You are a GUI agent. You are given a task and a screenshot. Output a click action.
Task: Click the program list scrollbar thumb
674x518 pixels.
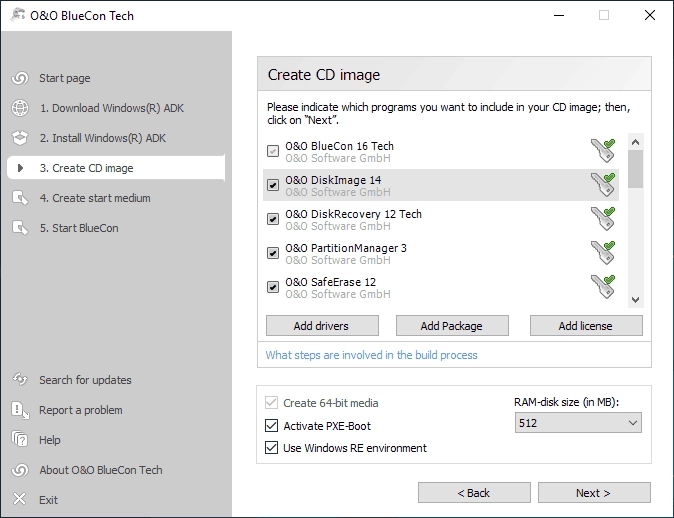(635, 169)
